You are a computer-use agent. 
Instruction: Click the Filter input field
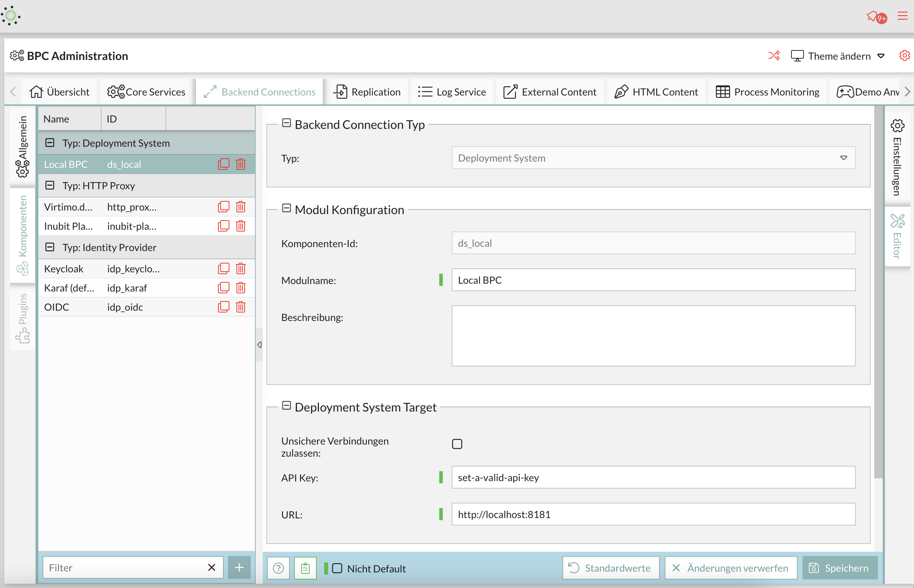123,567
